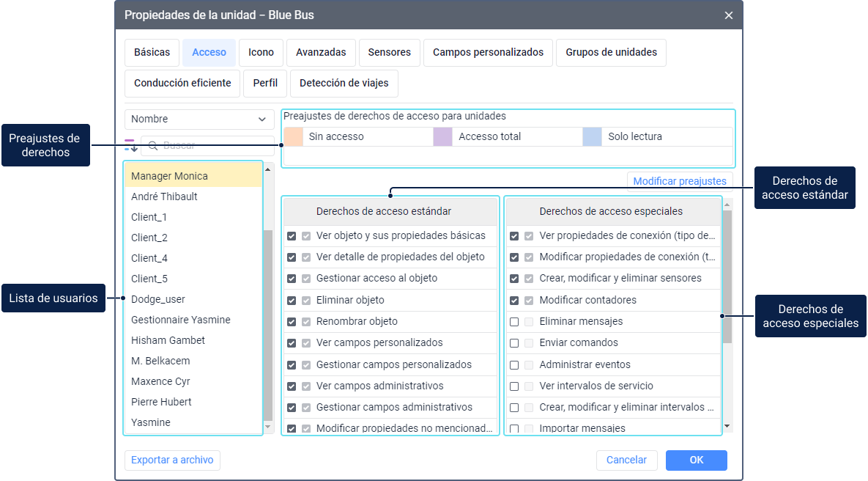Screen dimensions: 868x481
Task: Uncheck 'Modificar contadores' checkbox
Action: [514, 301]
